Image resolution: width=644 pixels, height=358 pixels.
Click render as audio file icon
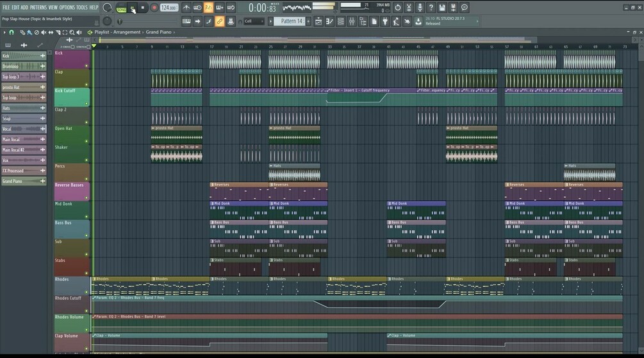453,8
